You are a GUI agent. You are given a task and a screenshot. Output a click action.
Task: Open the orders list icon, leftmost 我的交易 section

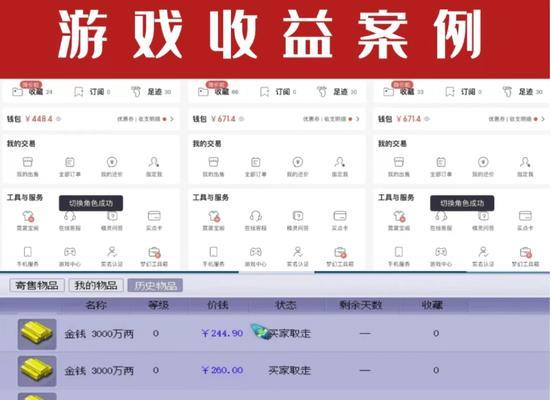point(70,162)
